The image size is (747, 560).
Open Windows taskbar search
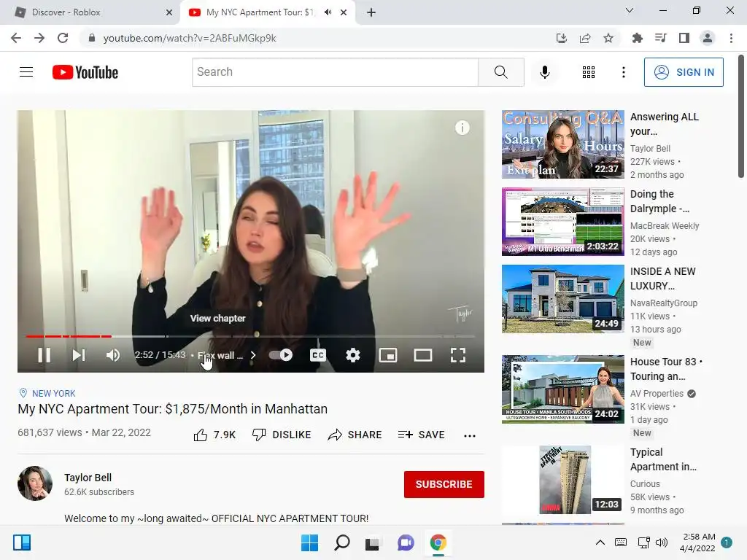pos(342,542)
